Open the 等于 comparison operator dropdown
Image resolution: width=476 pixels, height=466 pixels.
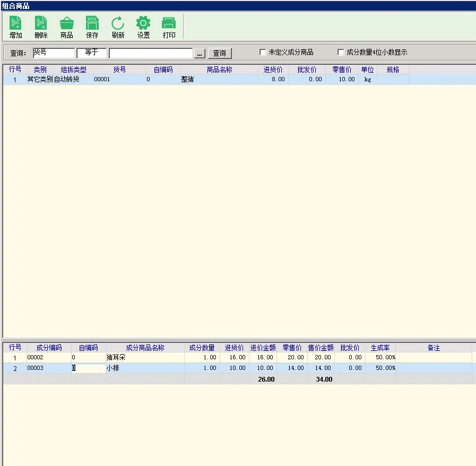coord(92,53)
